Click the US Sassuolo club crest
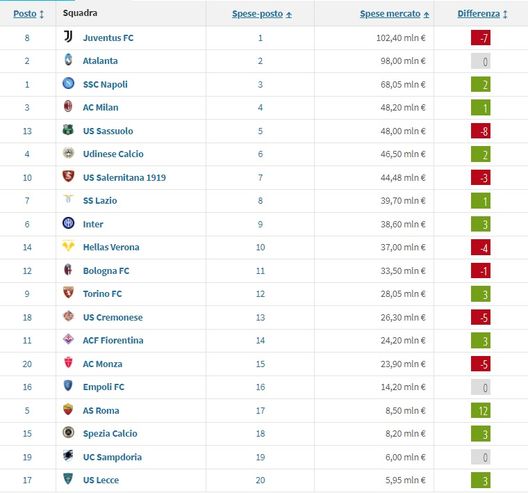This screenshot has width=528, height=493. point(68,130)
